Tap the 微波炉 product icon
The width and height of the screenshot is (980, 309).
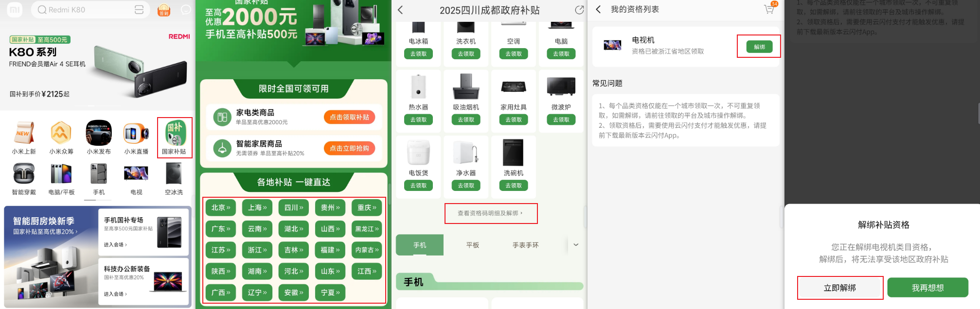[x=561, y=86]
